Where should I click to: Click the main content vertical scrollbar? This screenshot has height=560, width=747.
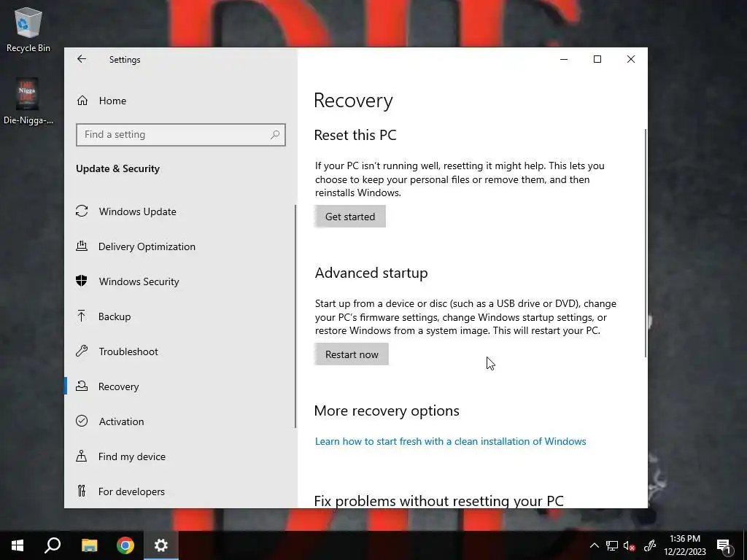646,243
